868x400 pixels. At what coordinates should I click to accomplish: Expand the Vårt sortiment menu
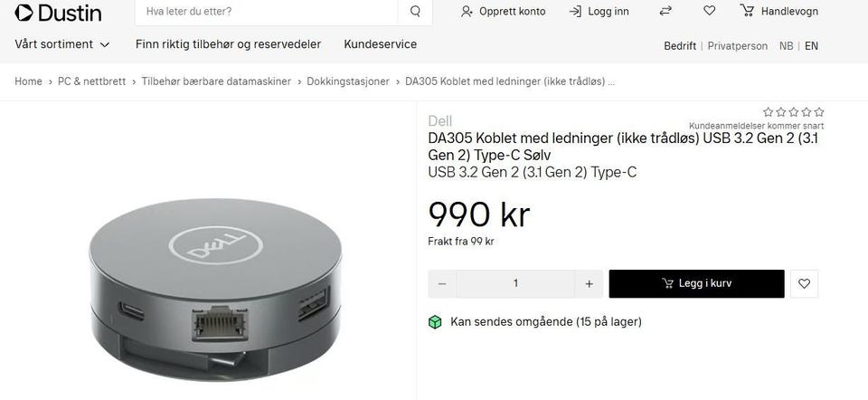click(62, 44)
